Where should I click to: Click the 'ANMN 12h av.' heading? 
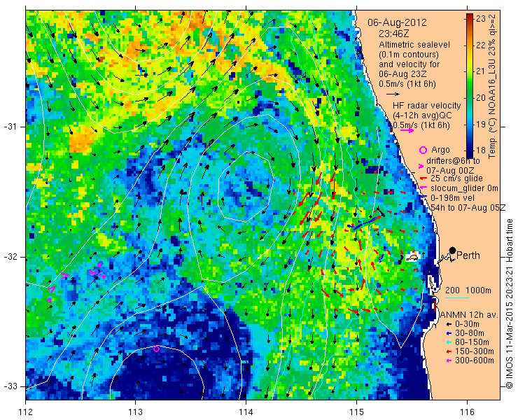coord(470,315)
